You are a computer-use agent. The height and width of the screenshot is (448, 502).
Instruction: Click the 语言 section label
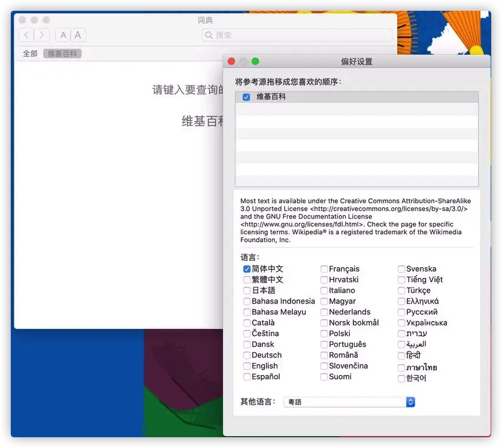point(250,258)
